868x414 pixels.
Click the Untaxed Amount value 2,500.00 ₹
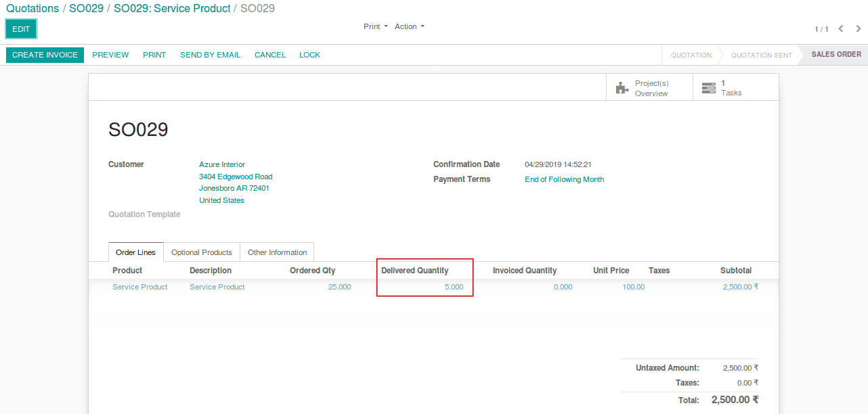(741, 368)
